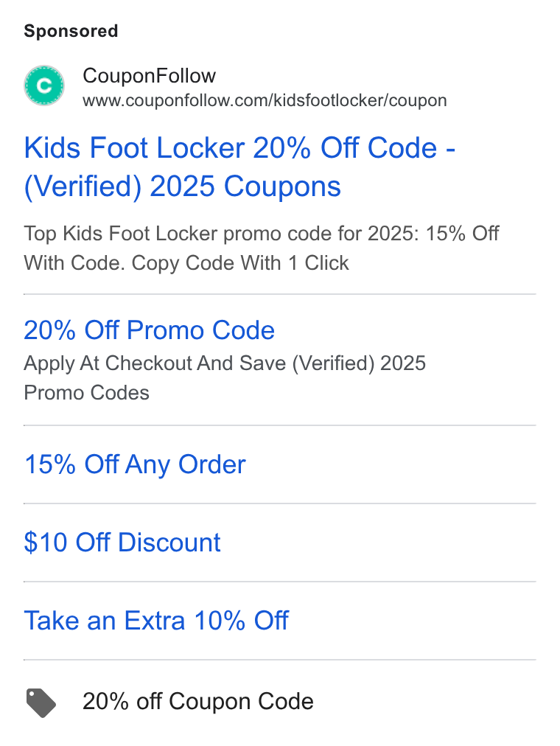Screen dimensions: 560x746
Task: Open the 20% Off Promo Code sitelink
Action: point(150,330)
